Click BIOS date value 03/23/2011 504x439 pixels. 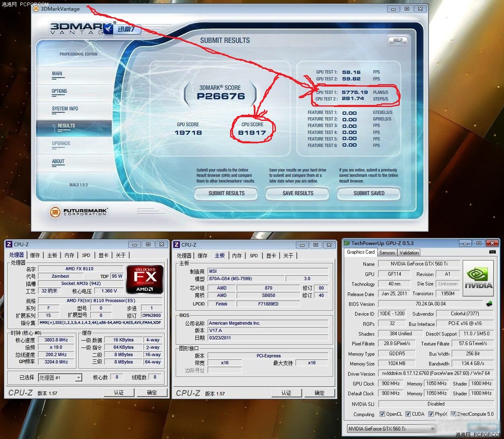point(268,338)
